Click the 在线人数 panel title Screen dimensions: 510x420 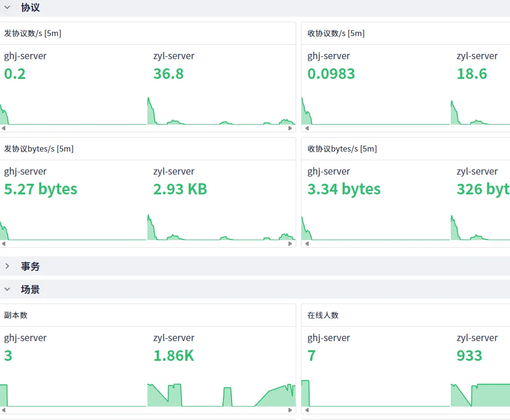pyautogui.click(x=323, y=315)
